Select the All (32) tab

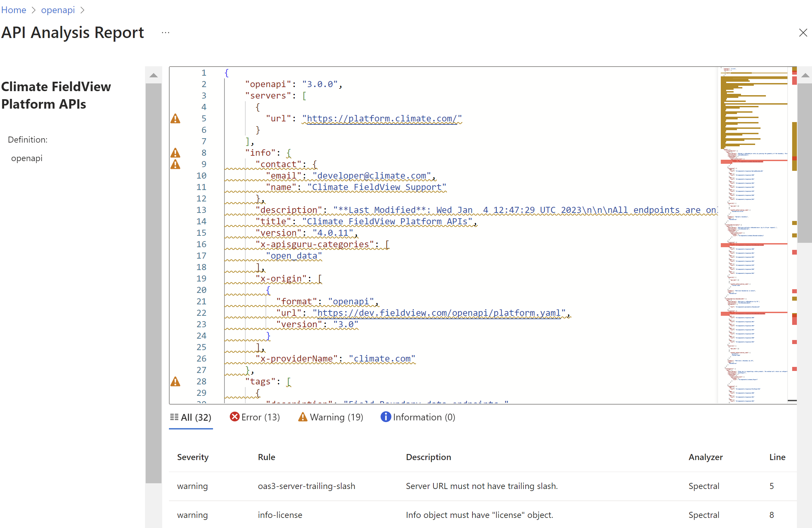191,417
